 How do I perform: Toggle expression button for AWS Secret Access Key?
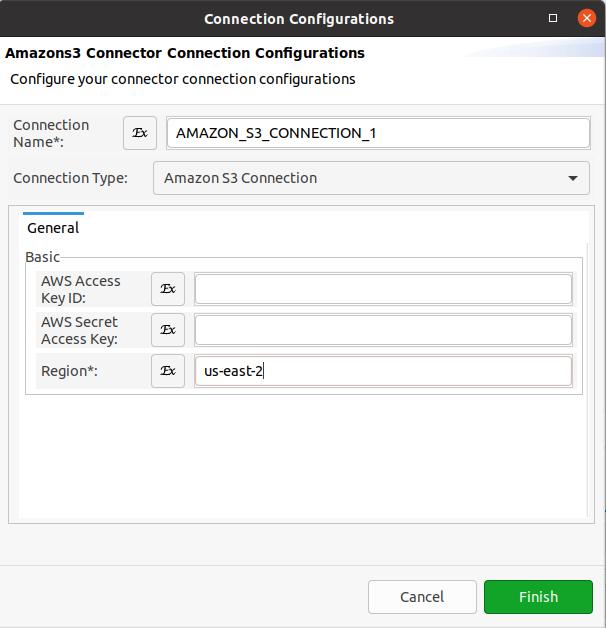tap(168, 330)
